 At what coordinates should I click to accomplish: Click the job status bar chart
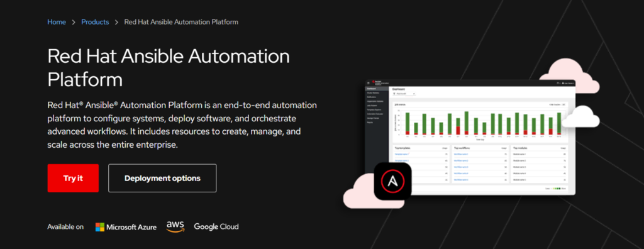tap(480, 122)
